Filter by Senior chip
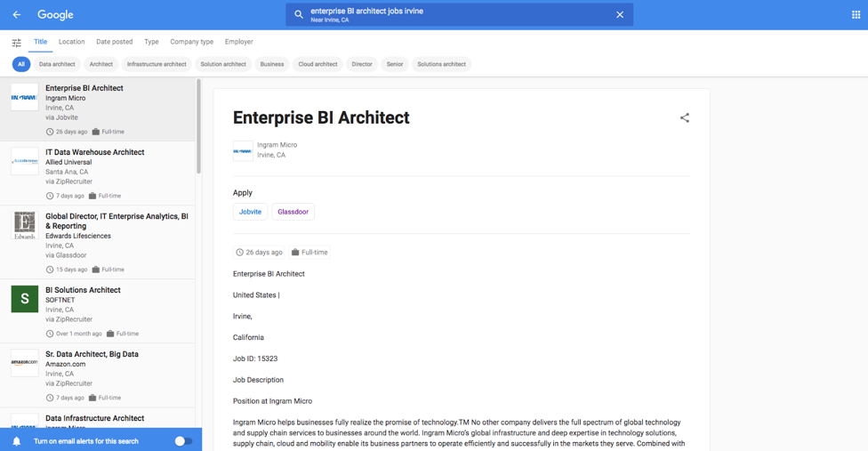868x451 pixels. tap(395, 64)
